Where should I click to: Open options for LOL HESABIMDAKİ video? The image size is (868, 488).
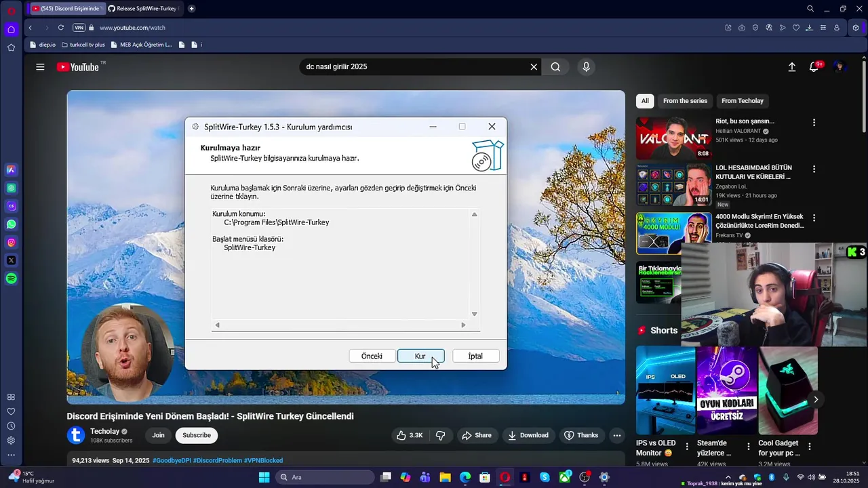click(814, 169)
